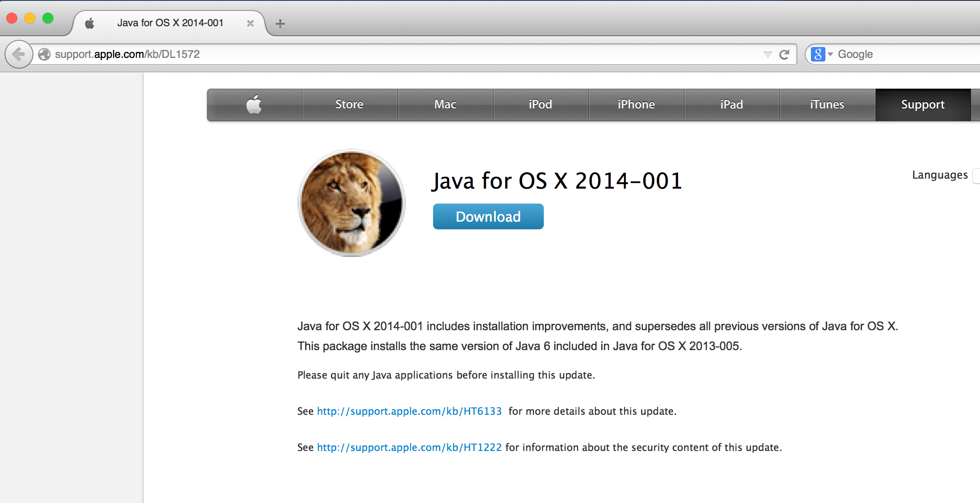Screen dimensions: 980x503
Task: Reload the page with the refresh icon
Action: (784, 54)
